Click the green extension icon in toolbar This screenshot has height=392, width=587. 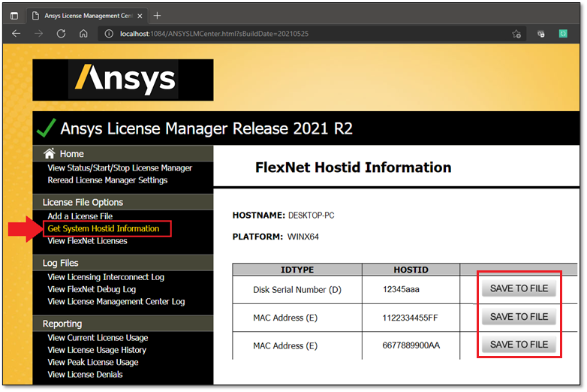562,34
